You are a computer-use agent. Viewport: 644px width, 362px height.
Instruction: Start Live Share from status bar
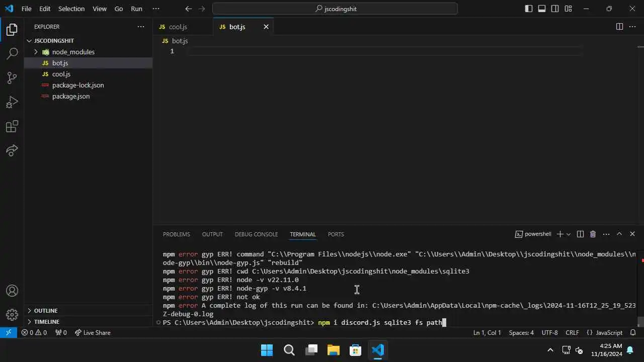pyautogui.click(x=92, y=333)
